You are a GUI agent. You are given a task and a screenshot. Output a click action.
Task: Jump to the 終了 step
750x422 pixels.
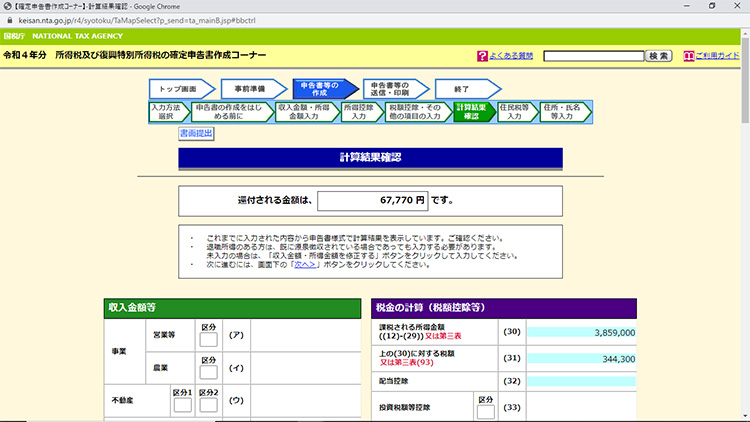[461, 88]
